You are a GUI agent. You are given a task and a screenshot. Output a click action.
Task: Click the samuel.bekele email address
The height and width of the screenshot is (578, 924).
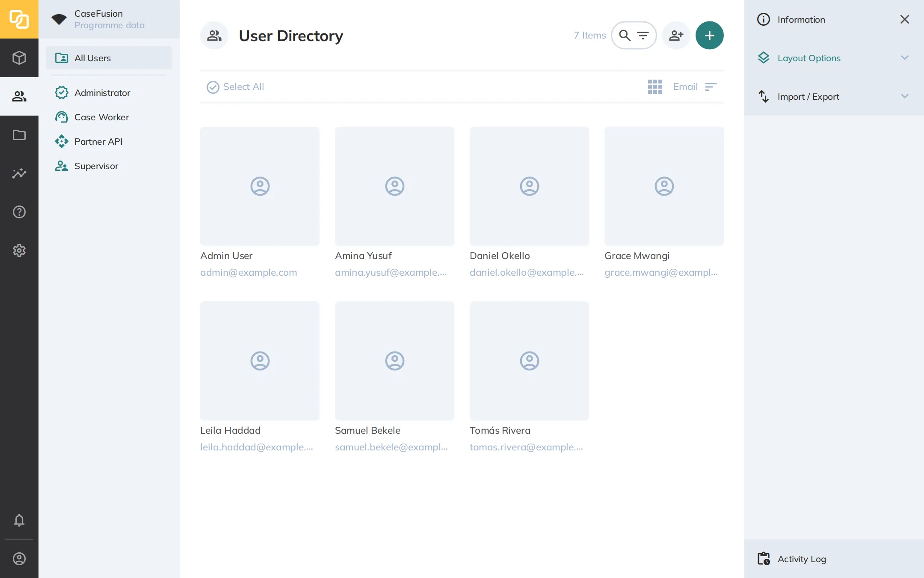(x=391, y=447)
